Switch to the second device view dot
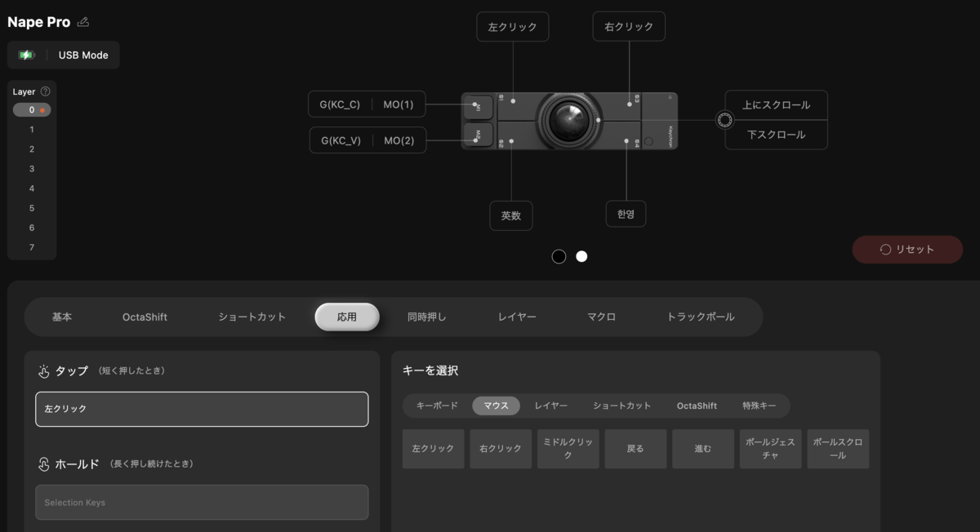Screen dimensions: 980x532 tap(581, 256)
